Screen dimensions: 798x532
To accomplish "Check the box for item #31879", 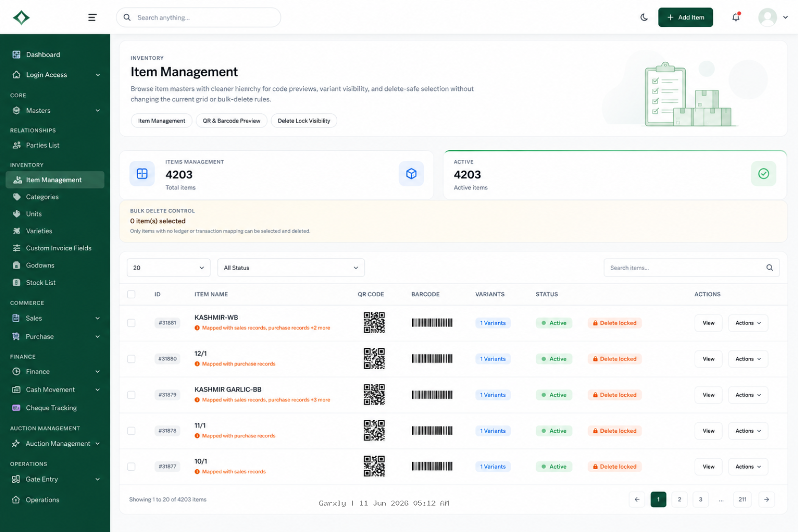I will [x=131, y=395].
